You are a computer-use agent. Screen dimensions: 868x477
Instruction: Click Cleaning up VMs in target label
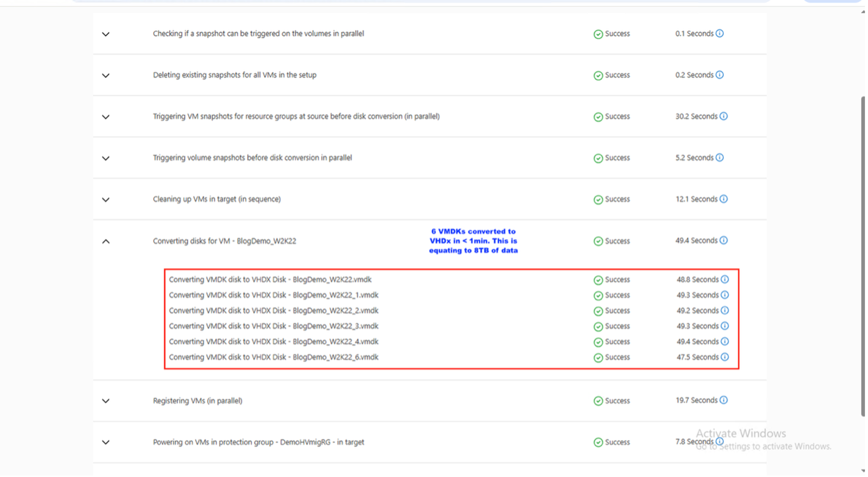point(217,199)
